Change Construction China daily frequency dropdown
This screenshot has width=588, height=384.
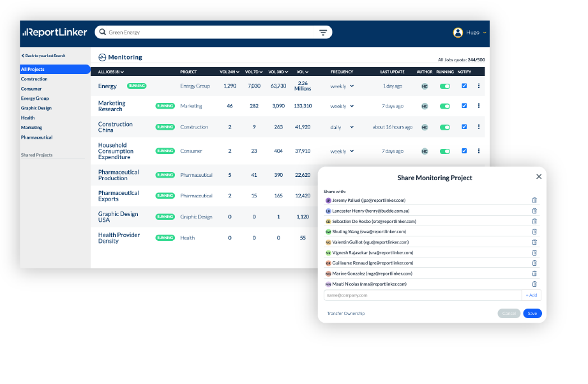[x=342, y=127]
